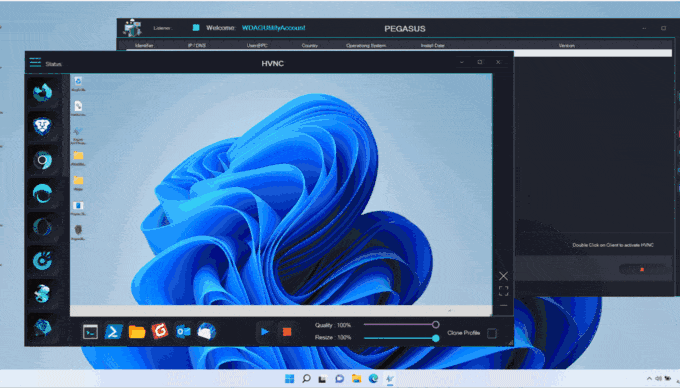The width and height of the screenshot is (680, 388).
Task: Click the Pegasus logo icon
Action: pyautogui.click(x=132, y=28)
